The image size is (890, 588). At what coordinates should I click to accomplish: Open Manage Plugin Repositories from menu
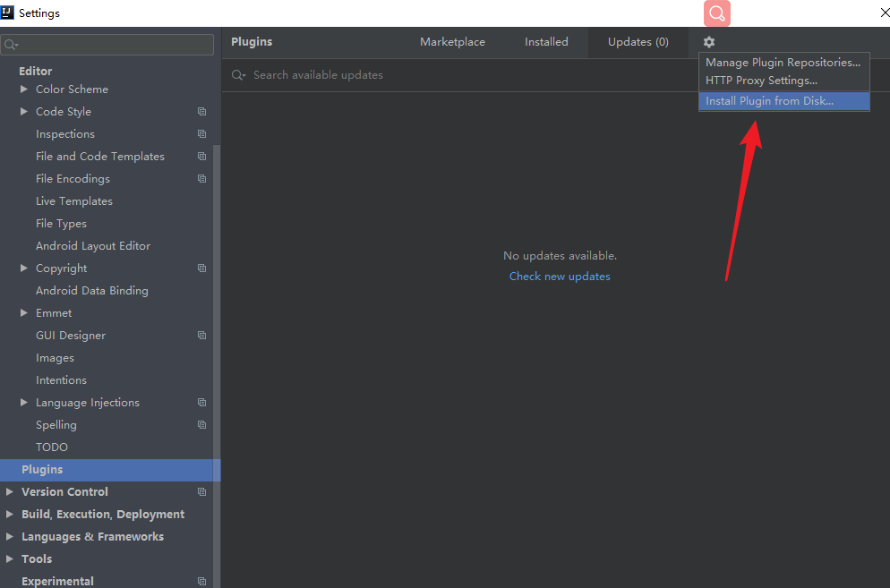[x=783, y=63]
